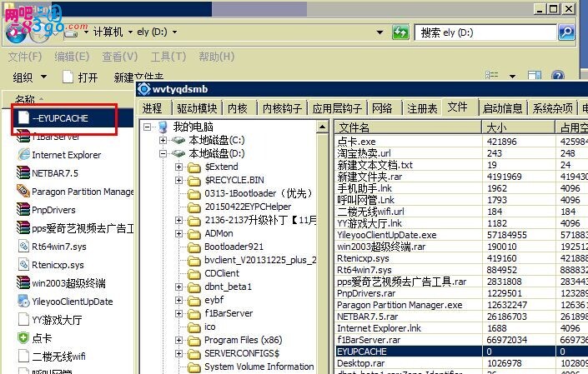
Task: Open the 编辑(E) menu
Action: point(72,57)
